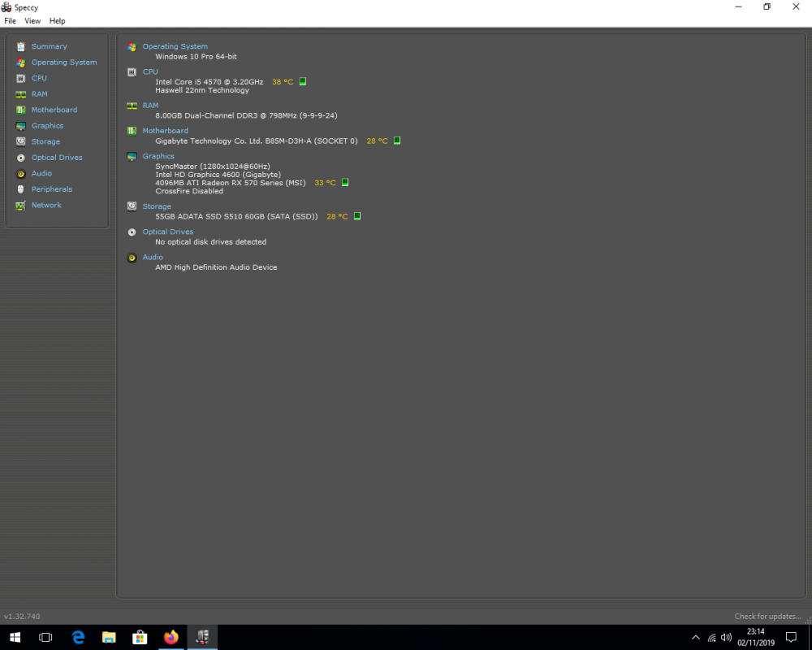
Task: Click the GPU 33 °C status square
Action: [345, 183]
